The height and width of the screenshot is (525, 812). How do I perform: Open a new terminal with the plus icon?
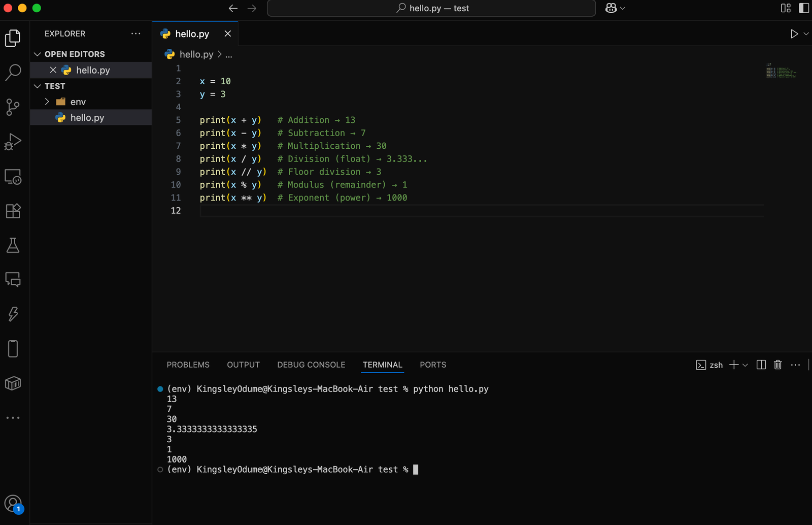(x=734, y=365)
